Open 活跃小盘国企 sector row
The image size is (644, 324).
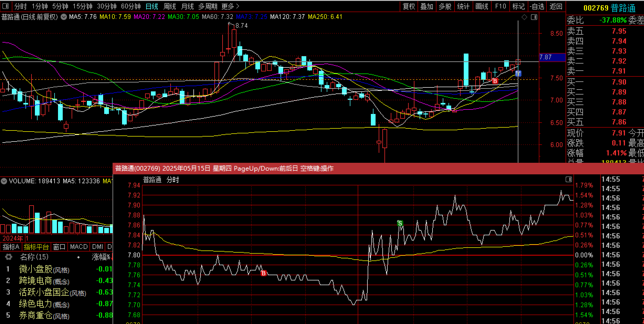(56, 292)
